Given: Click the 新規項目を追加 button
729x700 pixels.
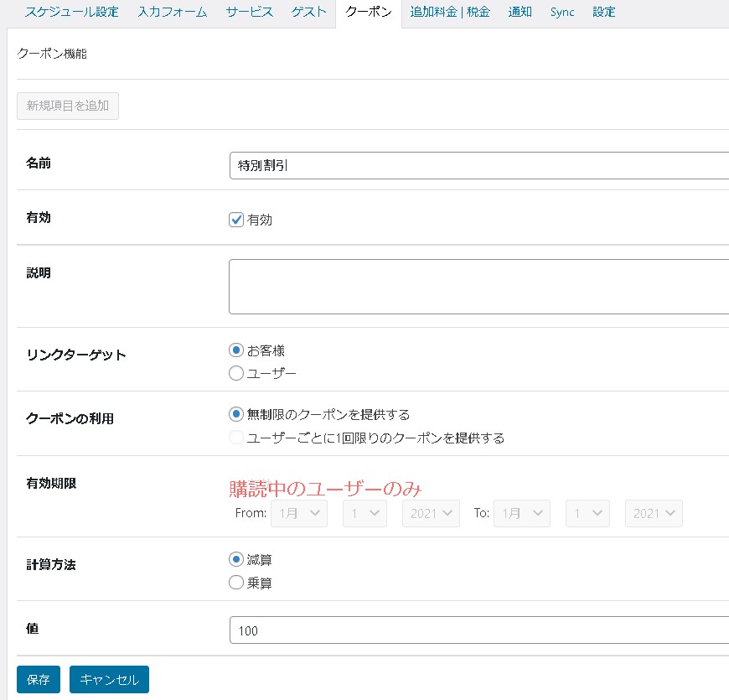Looking at the screenshot, I should pyautogui.click(x=68, y=106).
